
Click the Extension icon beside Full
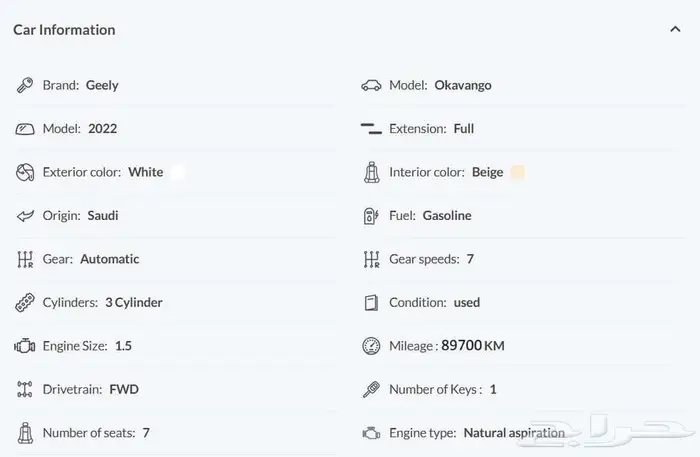pos(371,129)
